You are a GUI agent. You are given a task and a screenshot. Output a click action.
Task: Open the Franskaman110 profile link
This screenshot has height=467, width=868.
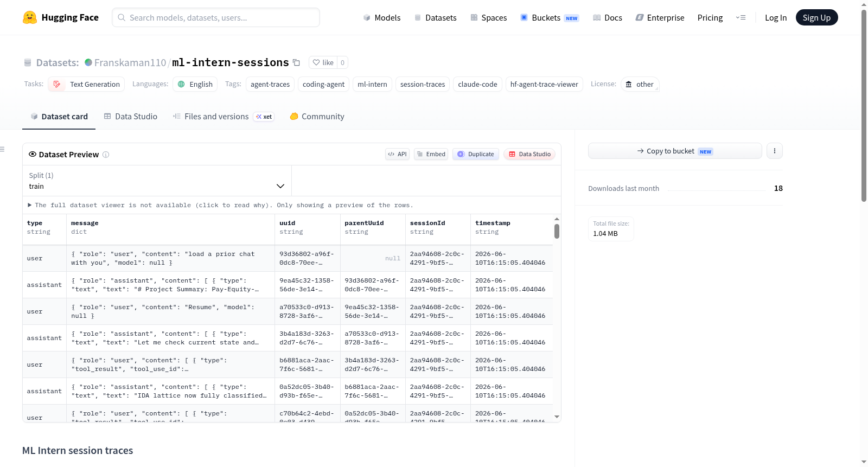coord(130,62)
